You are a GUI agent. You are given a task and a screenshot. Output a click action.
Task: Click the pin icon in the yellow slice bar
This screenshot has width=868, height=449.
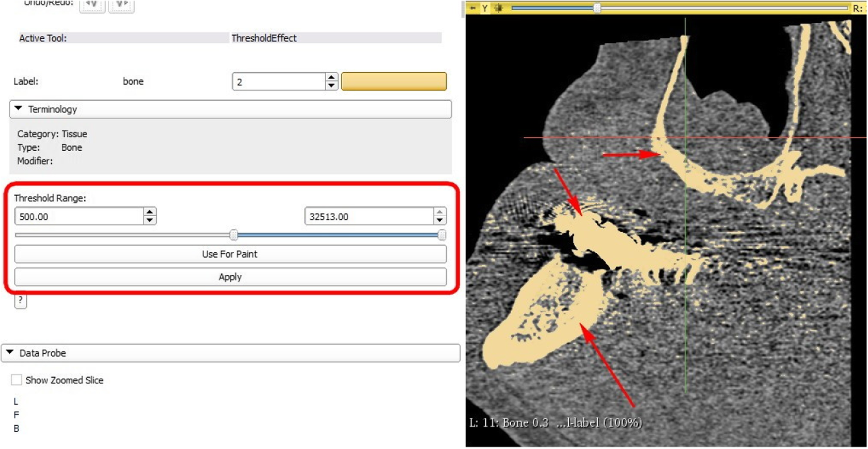[472, 8]
